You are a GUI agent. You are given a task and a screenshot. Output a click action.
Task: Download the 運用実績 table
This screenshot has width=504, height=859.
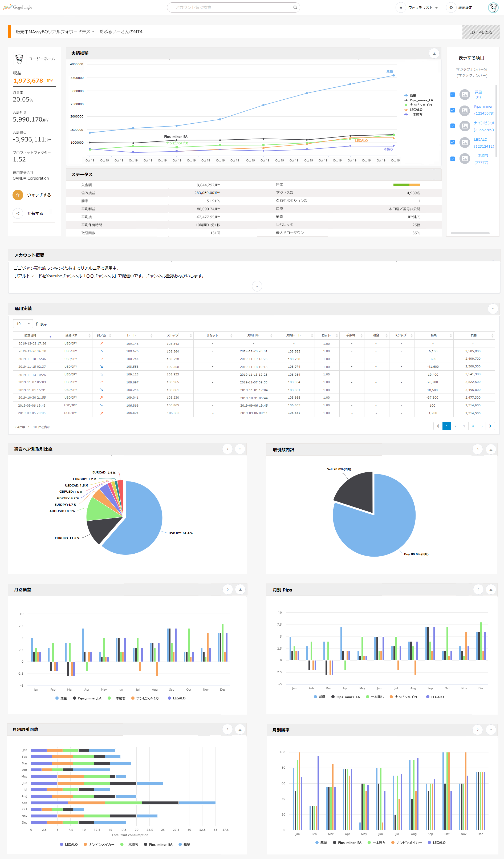(493, 309)
